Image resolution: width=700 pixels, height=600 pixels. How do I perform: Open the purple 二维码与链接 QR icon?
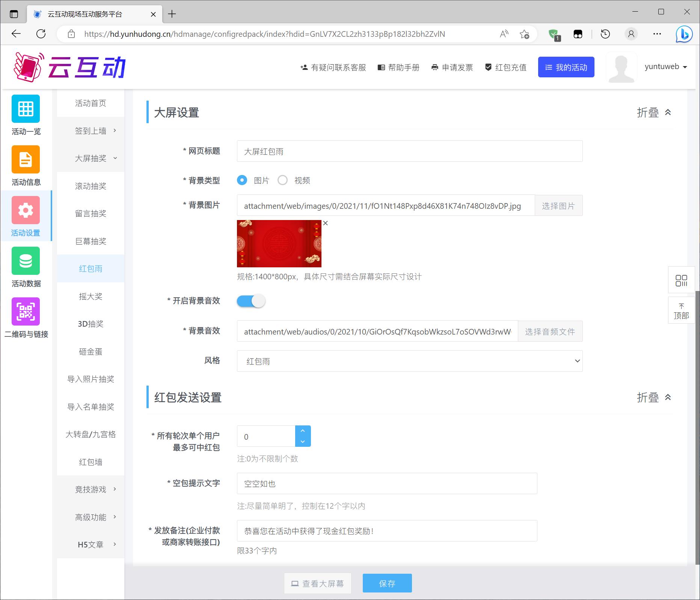click(26, 312)
